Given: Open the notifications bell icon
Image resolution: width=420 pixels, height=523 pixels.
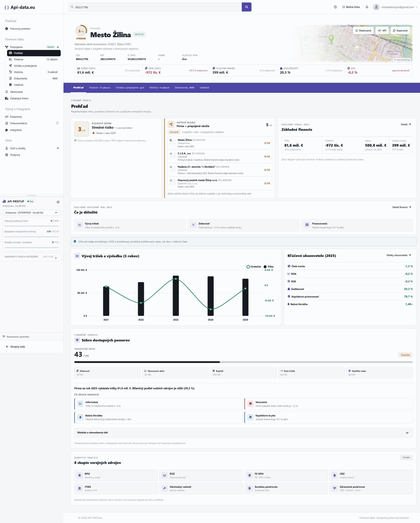Looking at the screenshot, I should (x=367, y=7).
